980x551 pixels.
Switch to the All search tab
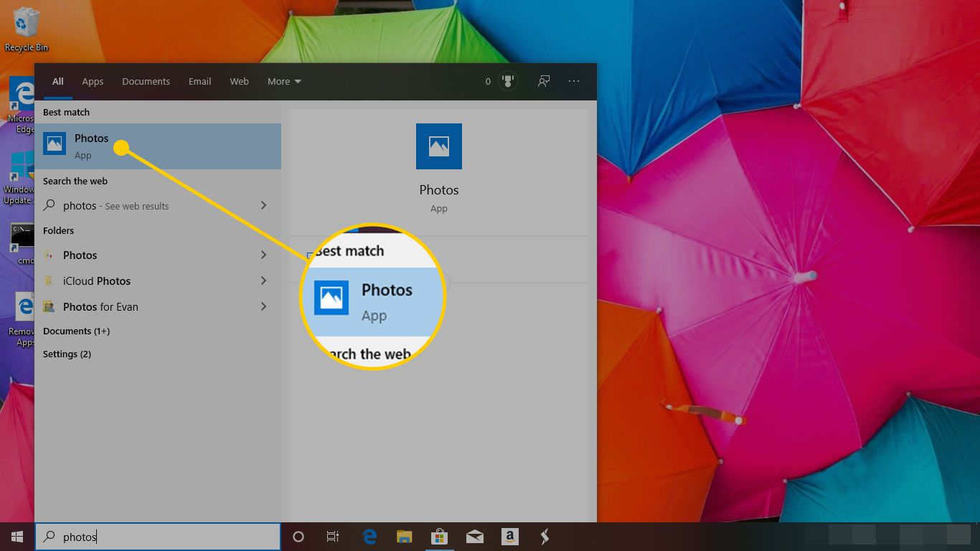click(58, 82)
